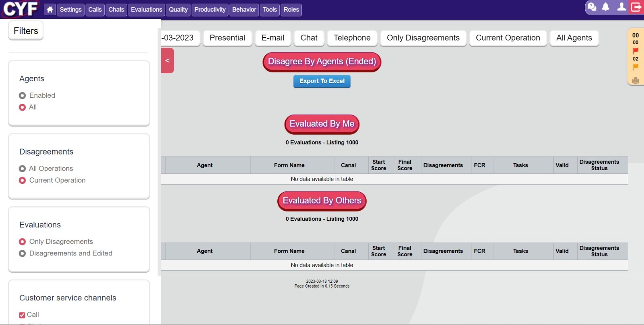Click the Only Disagreements filter tag
This screenshot has width=644, height=325.
pos(423,38)
